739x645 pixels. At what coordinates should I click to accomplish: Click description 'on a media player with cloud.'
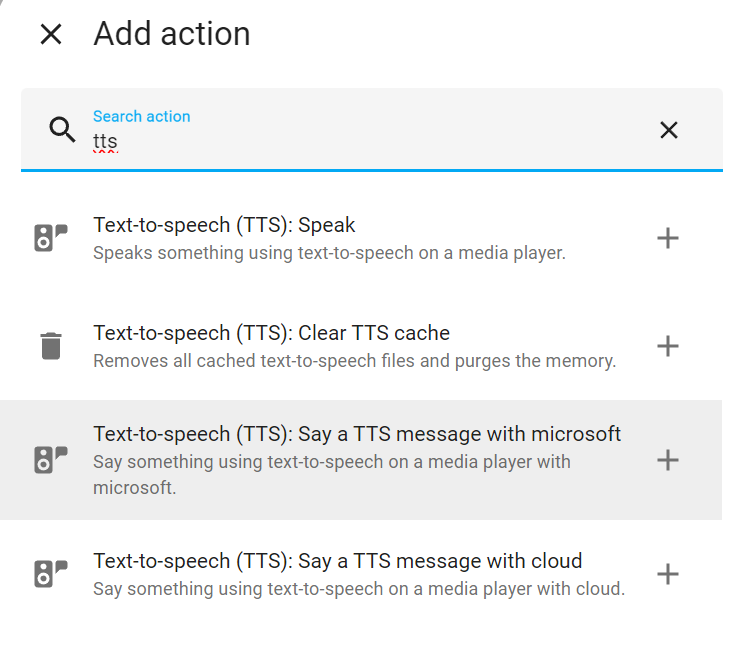coord(507,589)
